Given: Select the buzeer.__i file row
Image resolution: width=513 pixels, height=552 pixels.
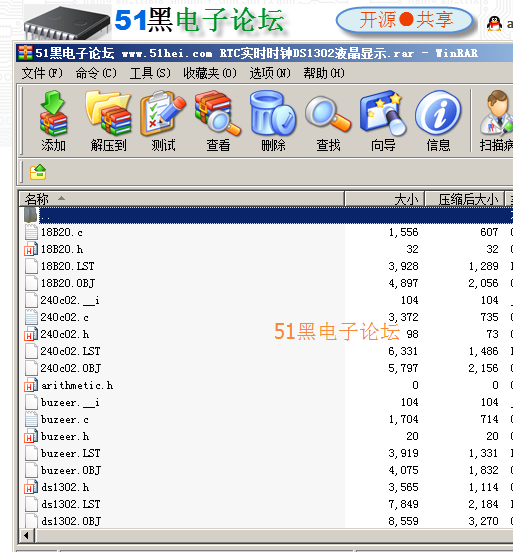Looking at the screenshot, I should pos(267,402).
